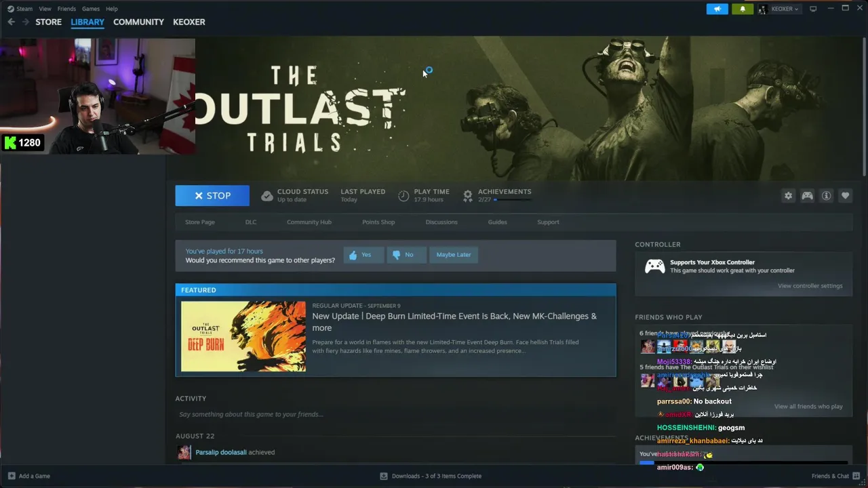The height and width of the screenshot is (488, 868).
Task: Open the game settings gear icon
Action: [788, 195]
